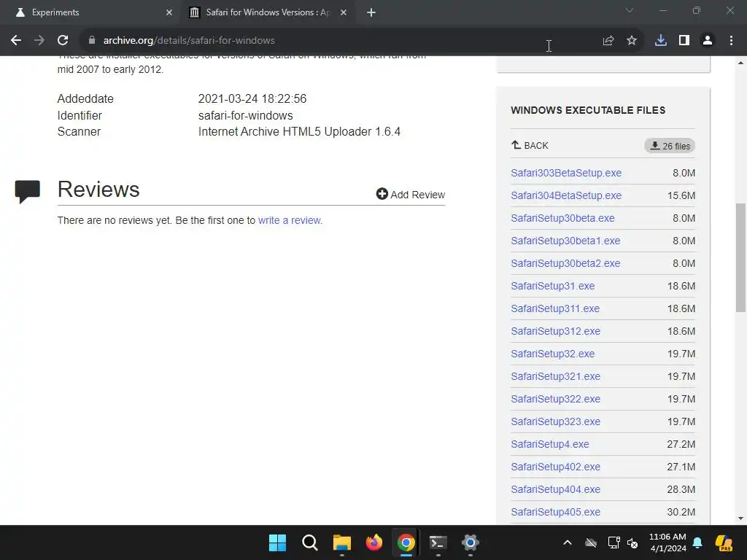This screenshot has width=747, height=560.
Task: Open the Terminal taskbar icon
Action: (x=438, y=542)
